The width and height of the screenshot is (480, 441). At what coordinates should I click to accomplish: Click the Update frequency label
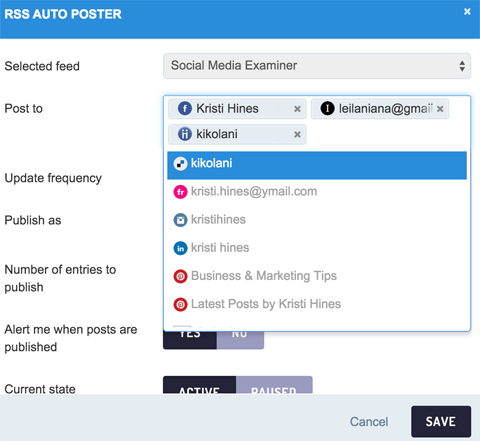(x=53, y=178)
